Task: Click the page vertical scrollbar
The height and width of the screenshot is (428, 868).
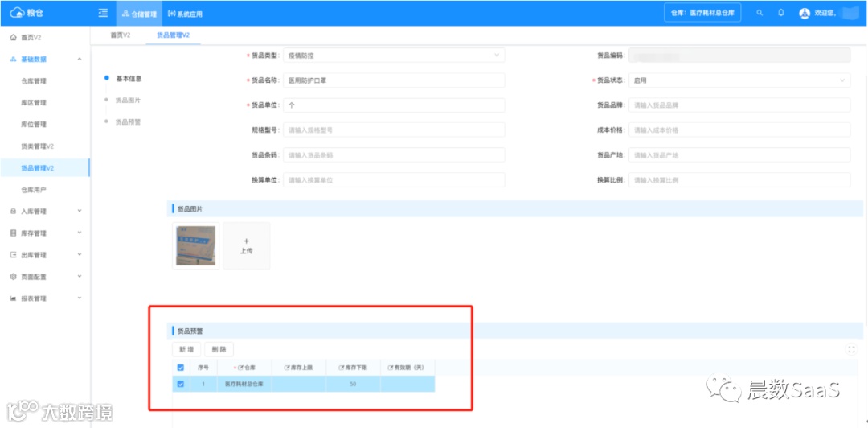Action: click(866, 200)
